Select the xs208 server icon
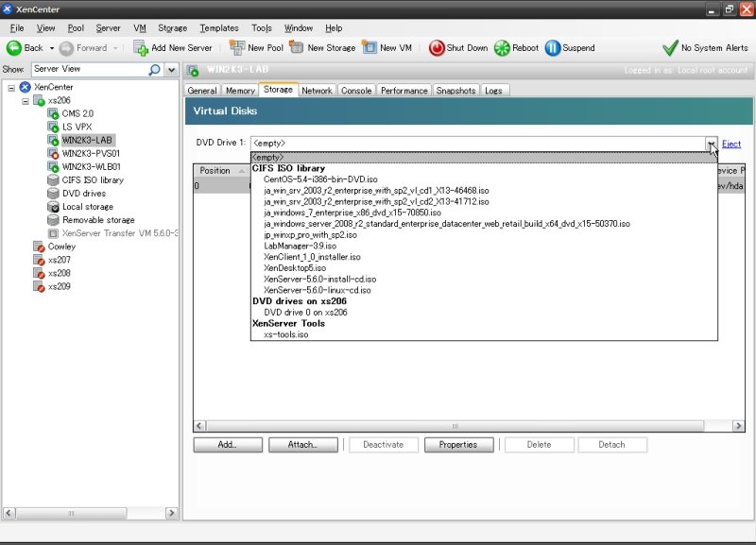The height and width of the screenshot is (545, 756). pos(39,273)
